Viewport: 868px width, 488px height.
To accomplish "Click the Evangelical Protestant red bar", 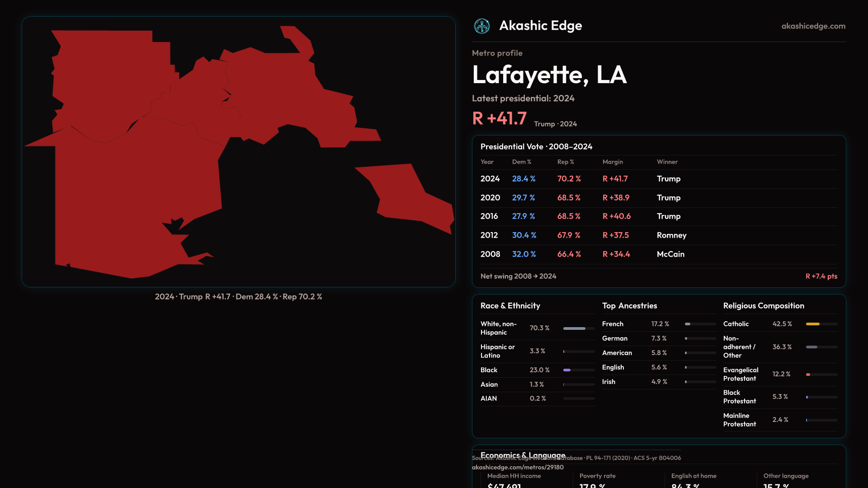I will tap(808, 375).
